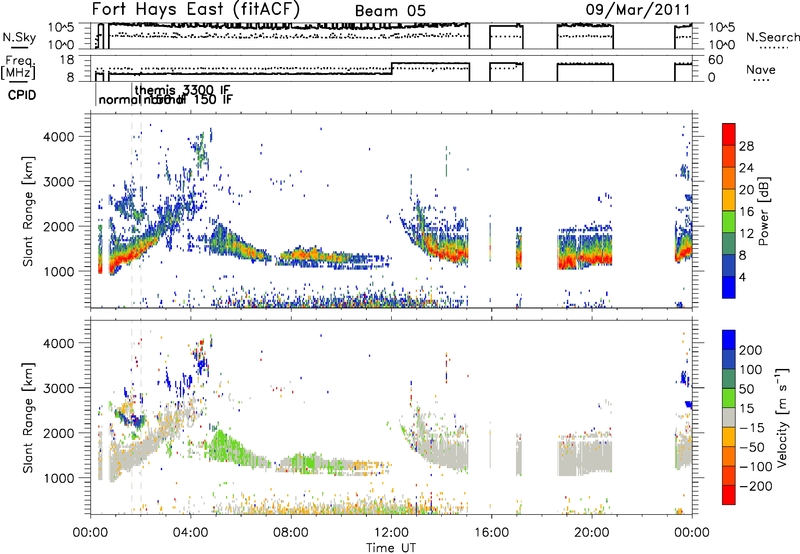Viewport: 800px width, 554px height.
Task: Click the '60' Nave axis value
Action: 716,60
